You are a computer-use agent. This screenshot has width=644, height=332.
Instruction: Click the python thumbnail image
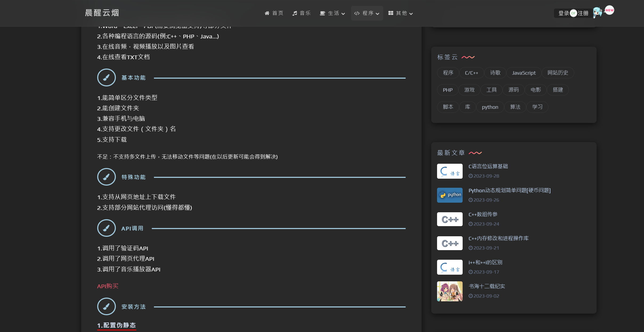450,195
